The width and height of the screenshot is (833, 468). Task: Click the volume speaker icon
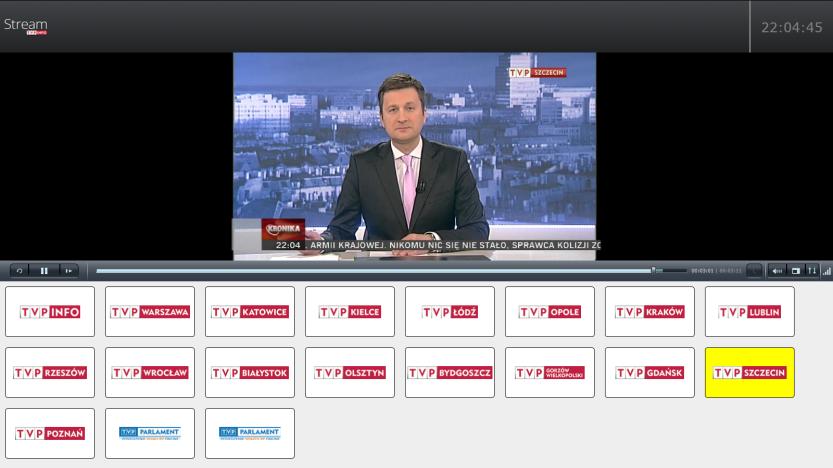tap(777, 271)
